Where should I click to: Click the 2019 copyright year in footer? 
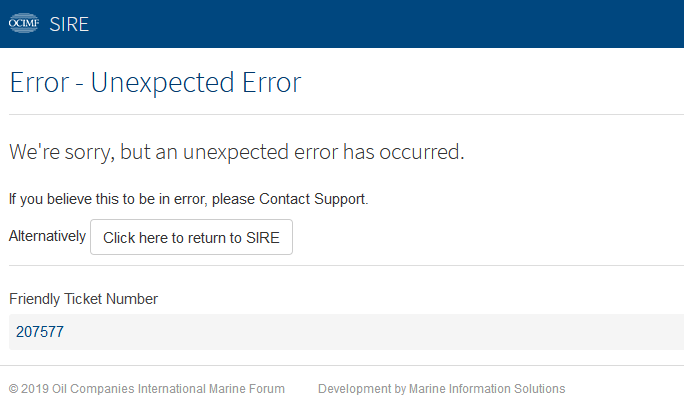[x=34, y=389]
